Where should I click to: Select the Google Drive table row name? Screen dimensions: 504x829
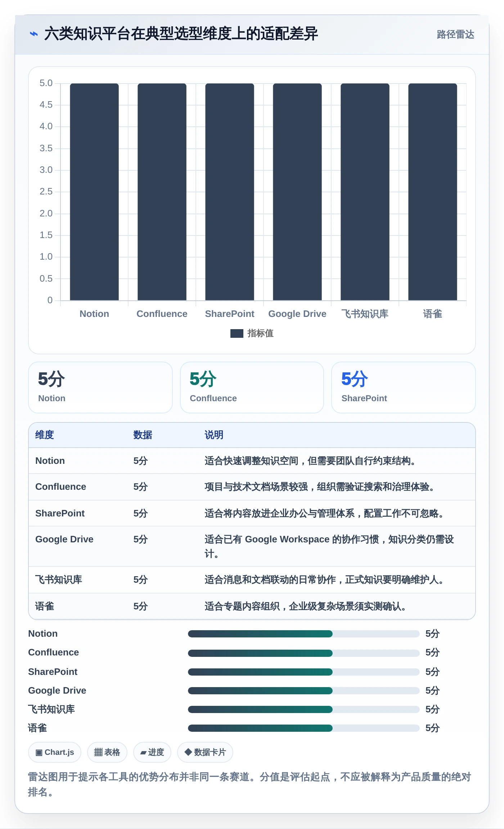[64, 539]
